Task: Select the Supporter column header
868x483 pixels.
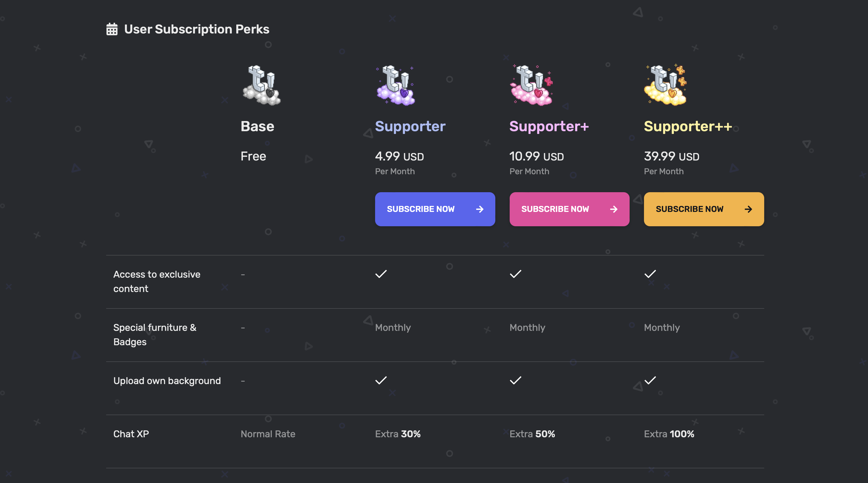Action: point(410,126)
